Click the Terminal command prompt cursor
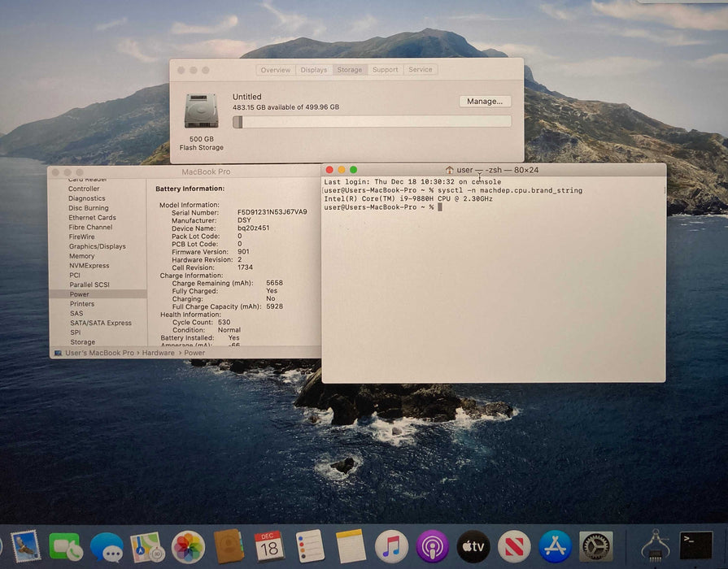Screen dimensions: 728x569 click(440, 207)
